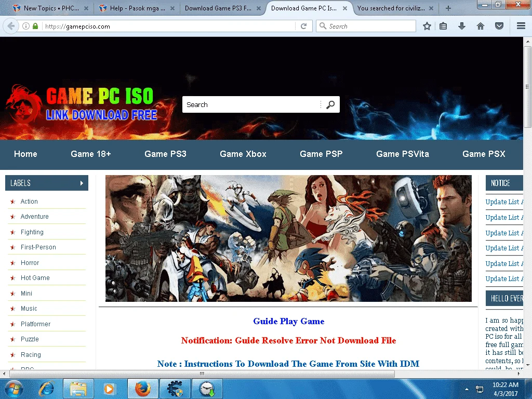Select the Horror label link
The height and width of the screenshot is (399, 532).
coord(30,262)
